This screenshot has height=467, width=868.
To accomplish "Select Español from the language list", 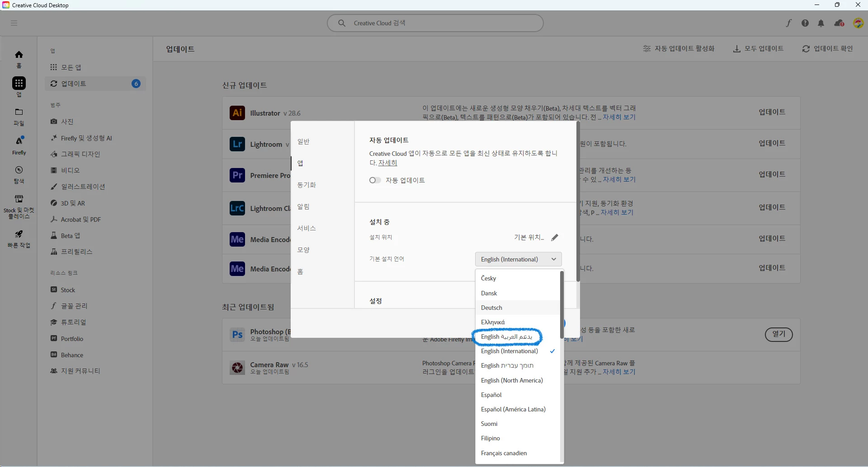I will coord(518,395).
